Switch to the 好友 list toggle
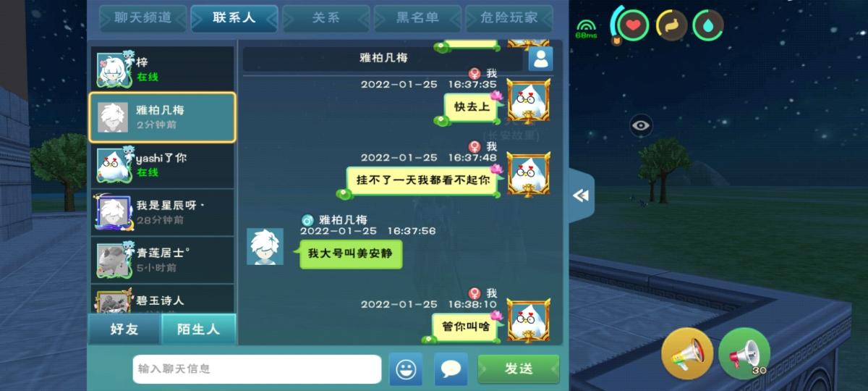 pyautogui.click(x=124, y=329)
